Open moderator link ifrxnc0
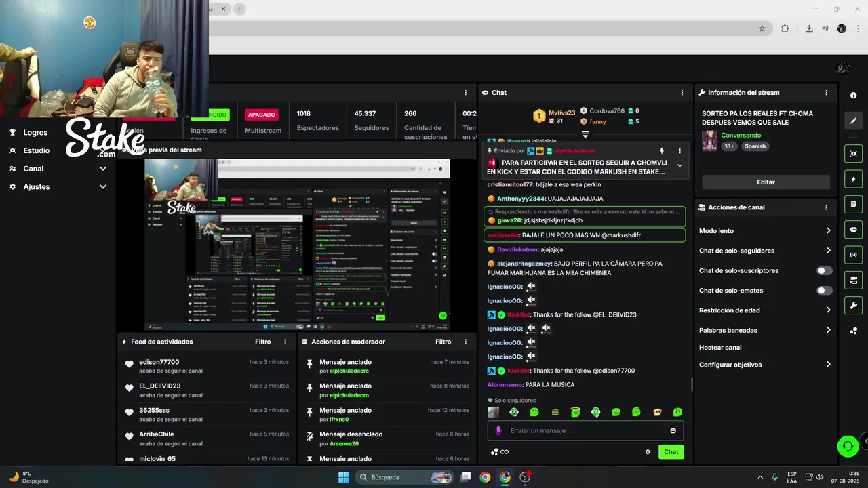 pos(339,420)
